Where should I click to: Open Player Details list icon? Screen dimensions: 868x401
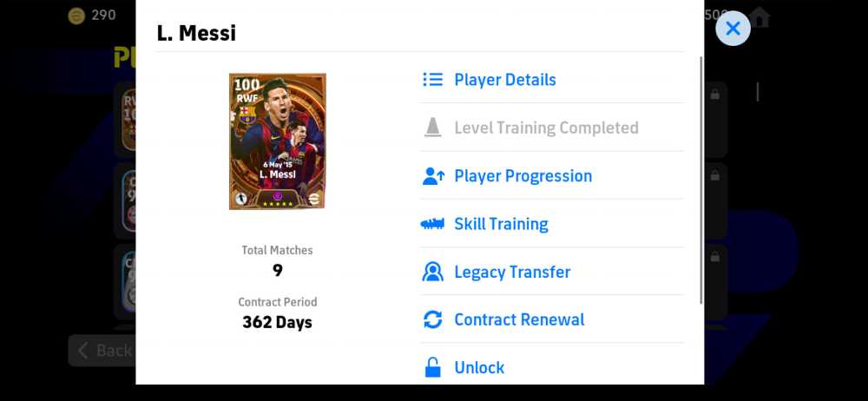click(432, 80)
